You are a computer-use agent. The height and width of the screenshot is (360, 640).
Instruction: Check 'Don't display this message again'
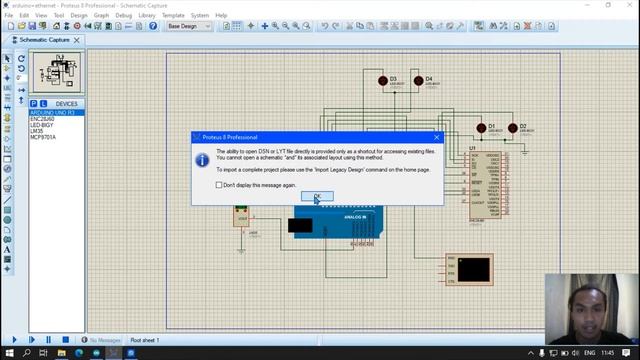[219, 185]
